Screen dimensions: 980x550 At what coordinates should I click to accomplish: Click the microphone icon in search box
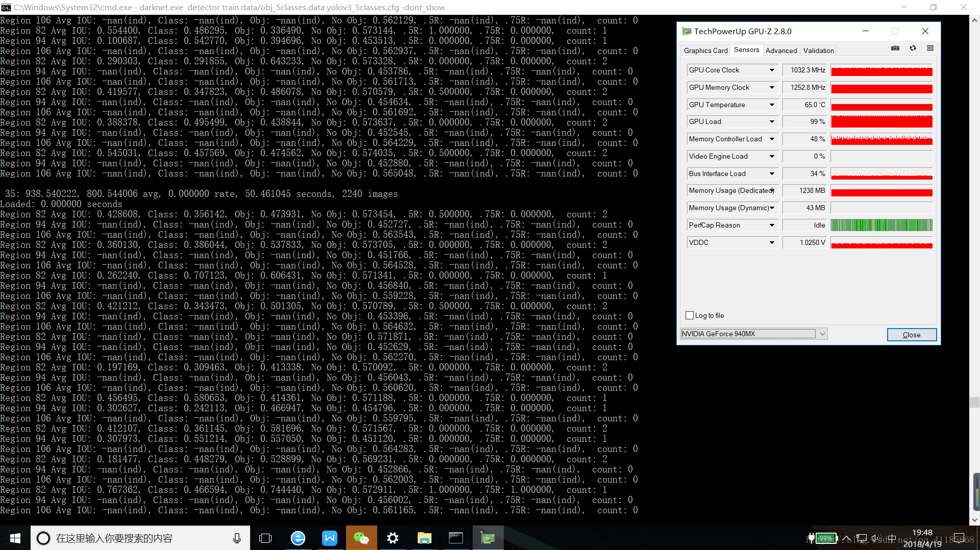237,538
